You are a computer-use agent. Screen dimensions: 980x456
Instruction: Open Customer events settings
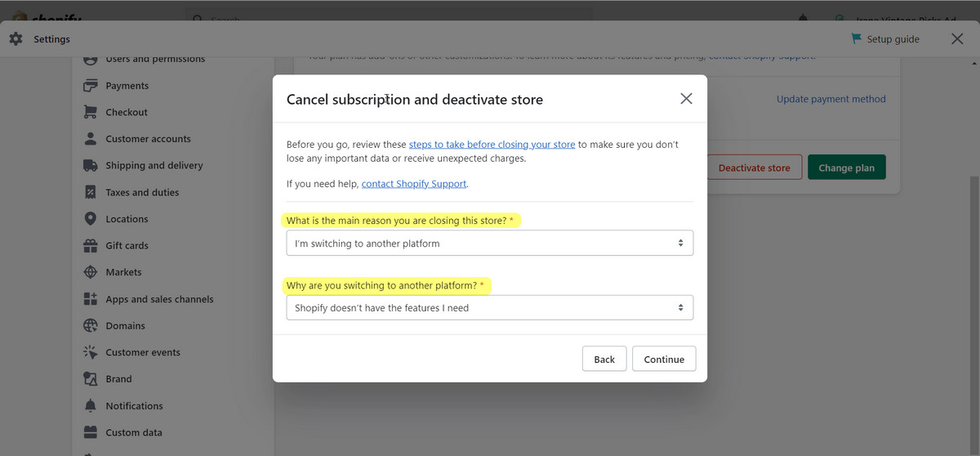tap(143, 352)
